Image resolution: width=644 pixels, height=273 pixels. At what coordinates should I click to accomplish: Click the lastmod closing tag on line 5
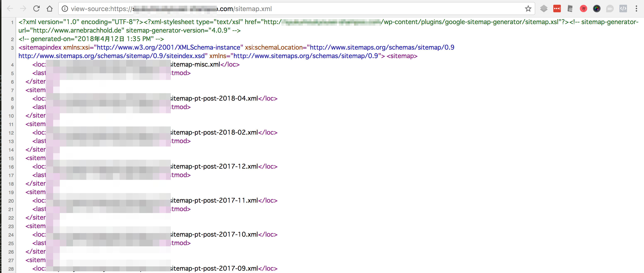click(x=180, y=73)
